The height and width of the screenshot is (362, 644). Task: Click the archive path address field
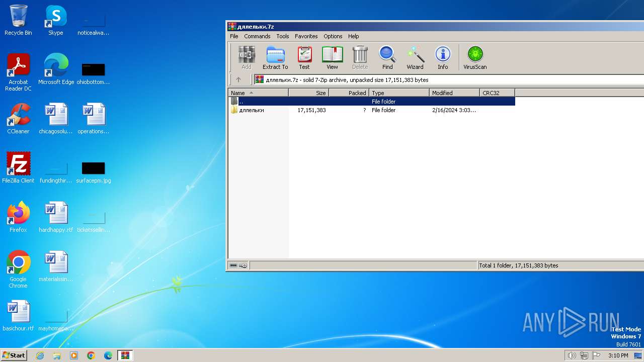(448, 79)
